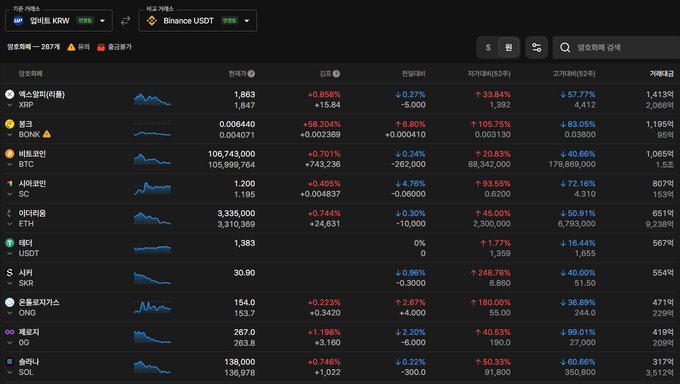The image size is (680, 384).
Task: Click the Tether USDT logo
Action: click(10, 243)
